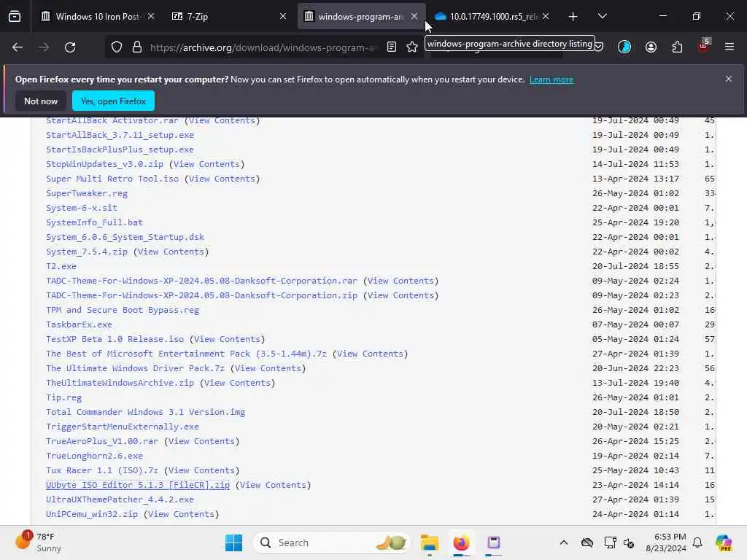The height and width of the screenshot is (560, 747).
Task: Download TriggerStartMenuExternally.exe
Action: [123, 427]
